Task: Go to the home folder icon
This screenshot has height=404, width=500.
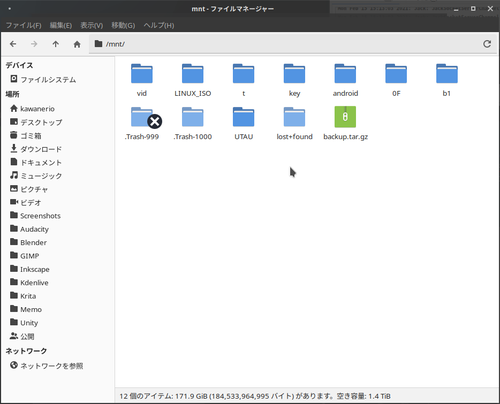Action: pyautogui.click(x=77, y=44)
